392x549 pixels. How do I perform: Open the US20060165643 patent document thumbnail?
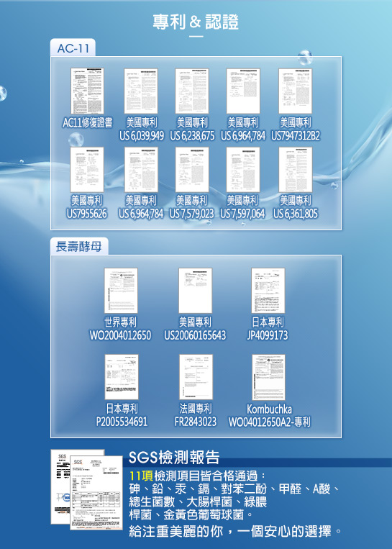[x=196, y=291]
